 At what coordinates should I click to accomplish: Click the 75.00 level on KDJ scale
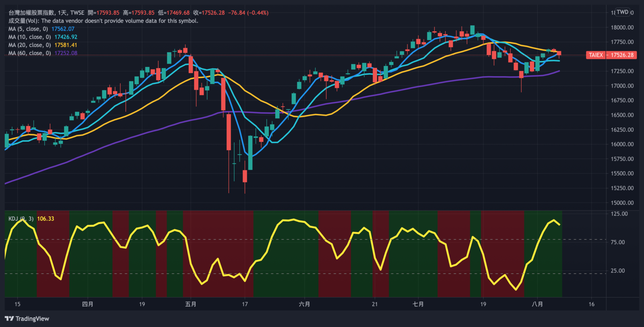pos(618,242)
